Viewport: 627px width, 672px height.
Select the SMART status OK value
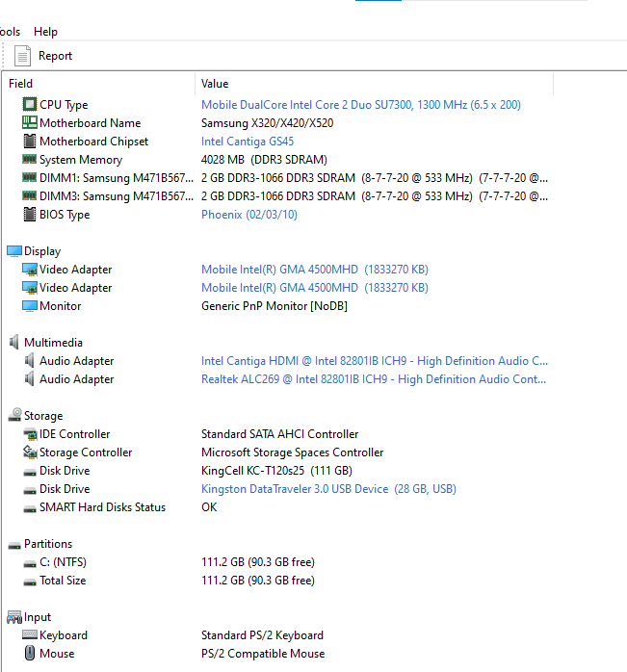(x=209, y=507)
